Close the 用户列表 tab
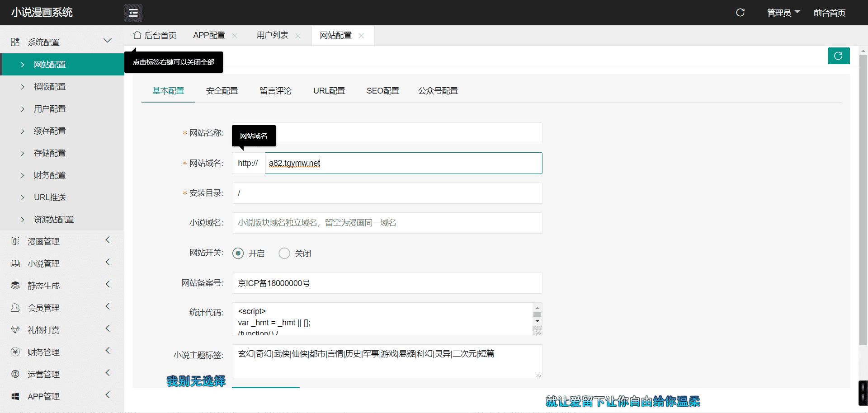Image resolution: width=868 pixels, height=413 pixels. [x=298, y=36]
